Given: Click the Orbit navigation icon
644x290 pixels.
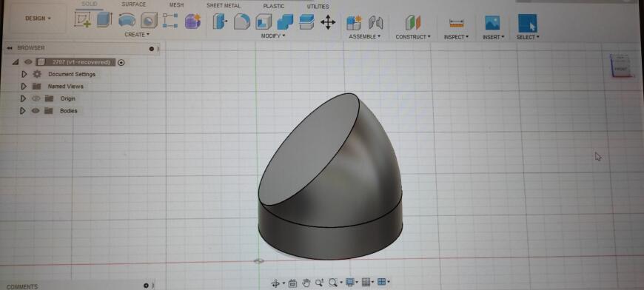Looking at the screenshot, I should pos(276,283).
